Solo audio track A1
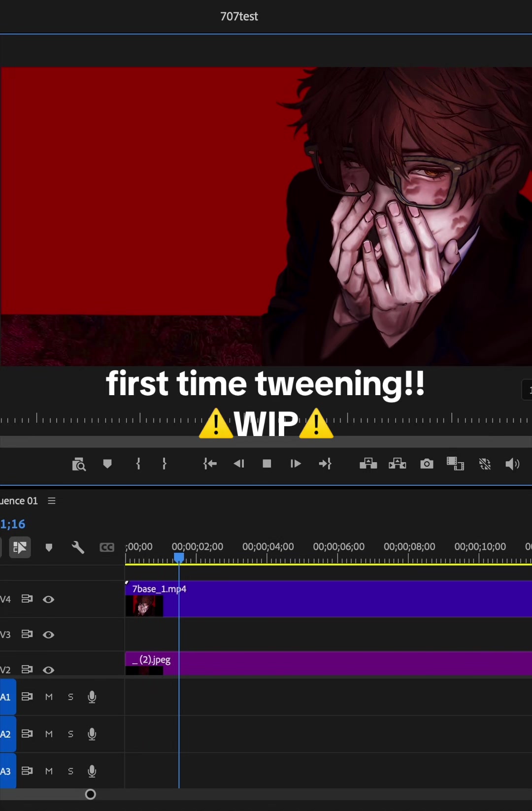The width and height of the screenshot is (532, 811). [x=70, y=697]
